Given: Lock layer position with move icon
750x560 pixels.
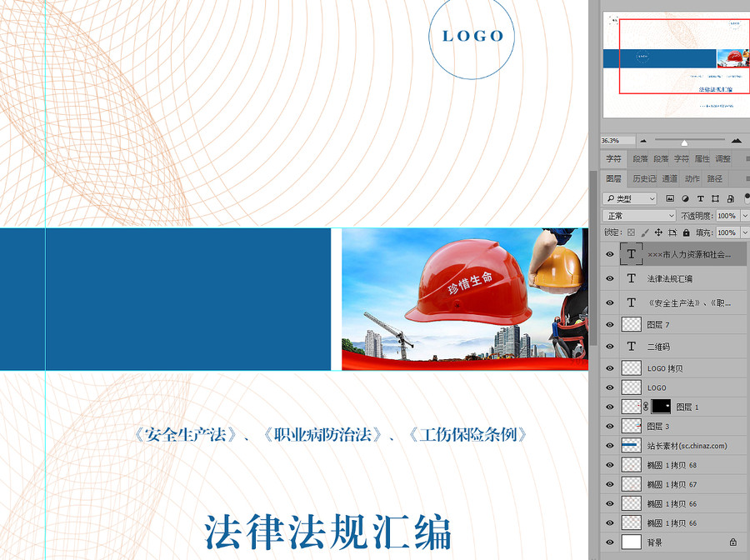Looking at the screenshot, I should pyautogui.click(x=658, y=232).
